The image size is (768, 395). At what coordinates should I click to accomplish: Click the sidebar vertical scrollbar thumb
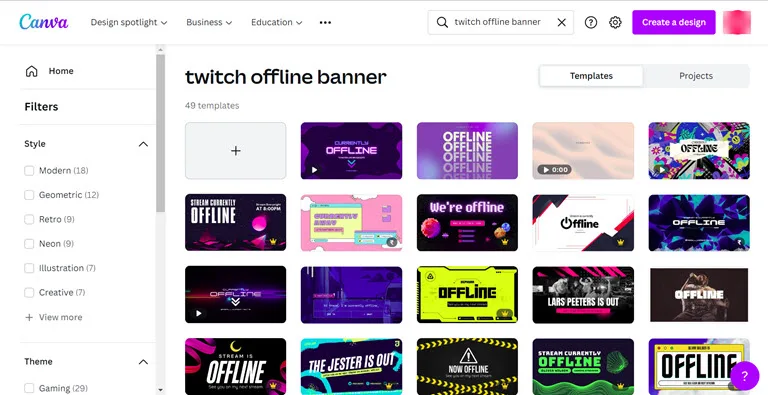[160, 133]
